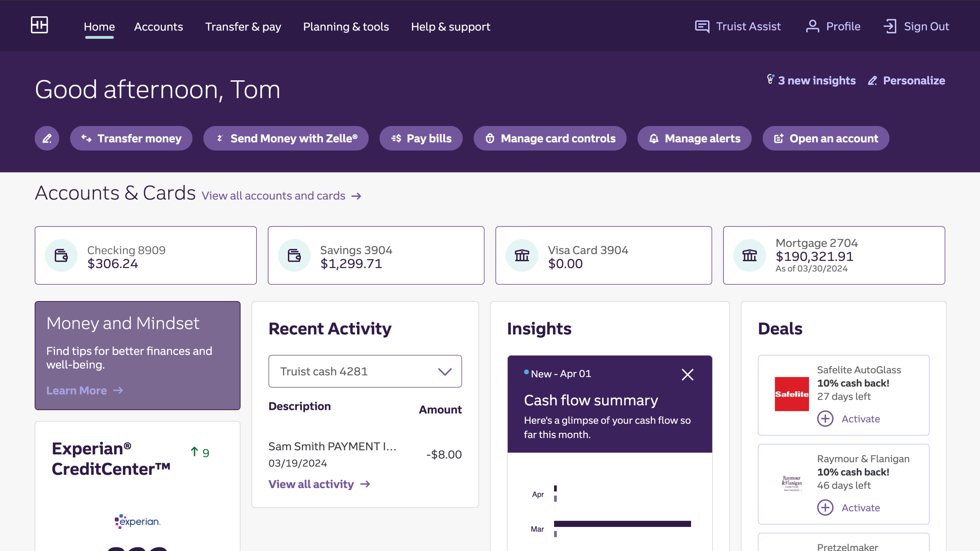Click the Sign Out icon
Image resolution: width=980 pixels, height=551 pixels.
point(890,27)
